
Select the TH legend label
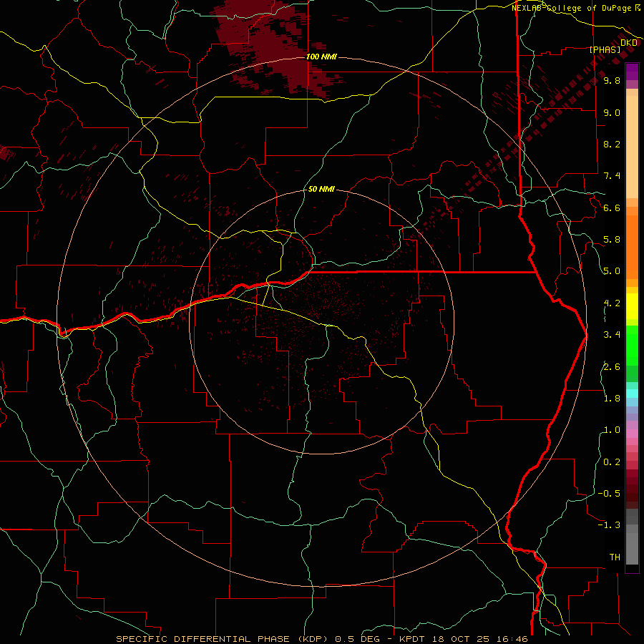[x=615, y=557]
